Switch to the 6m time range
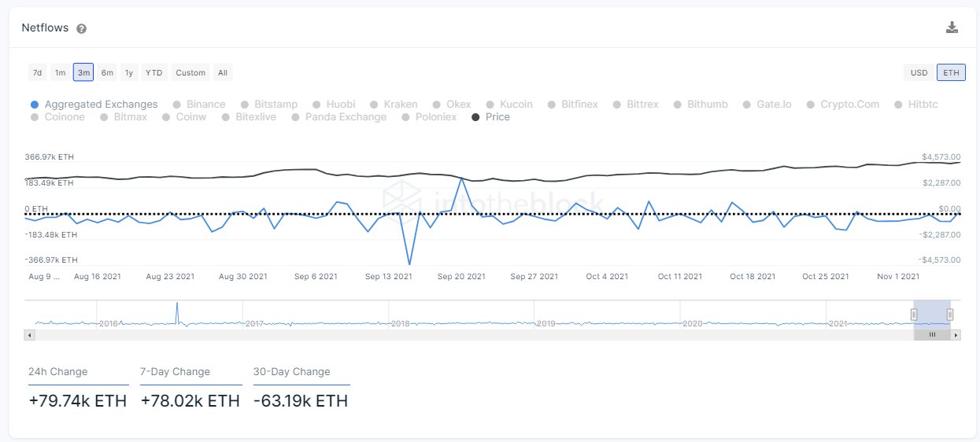980x442 pixels. (x=107, y=73)
